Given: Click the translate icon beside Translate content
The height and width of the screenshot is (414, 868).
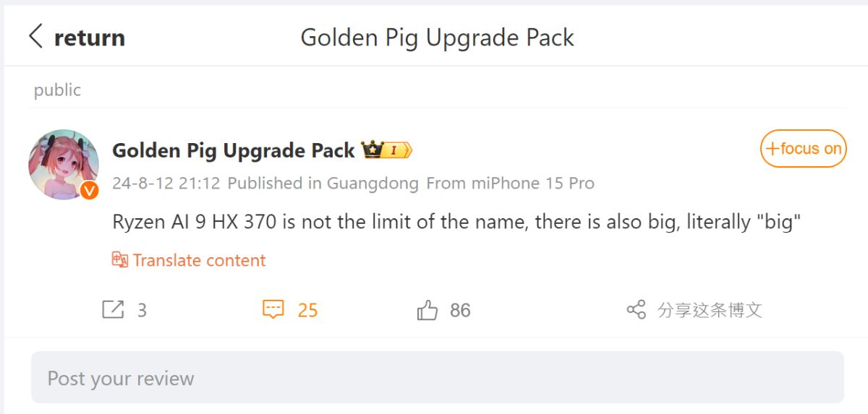Looking at the screenshot, I should [120, 260].
